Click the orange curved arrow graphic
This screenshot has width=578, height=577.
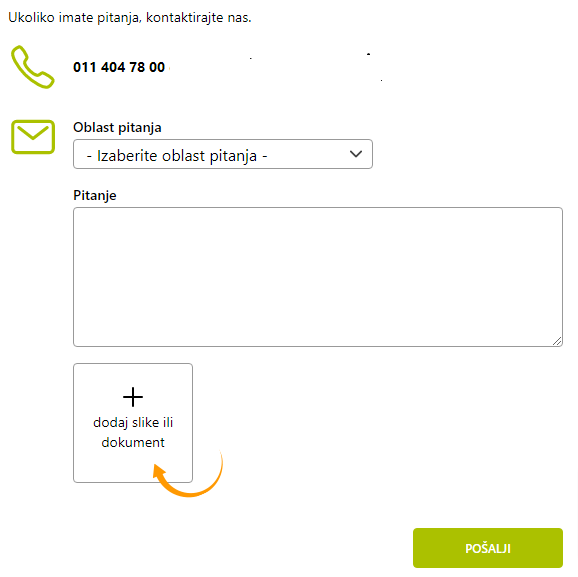point(188,474)
